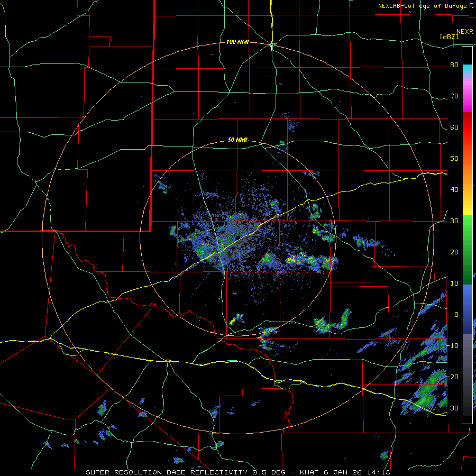The width and height of the screenshot is (476, 476).
Task: Click the positive 30 value on dBZ scale
Action: pos(454,221)
